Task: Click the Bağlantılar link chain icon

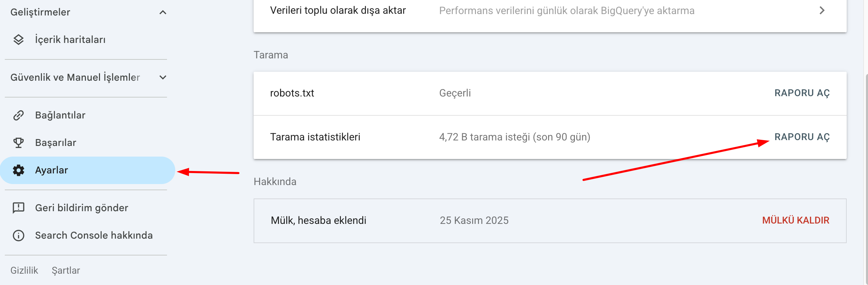Action: pos(19,115)
